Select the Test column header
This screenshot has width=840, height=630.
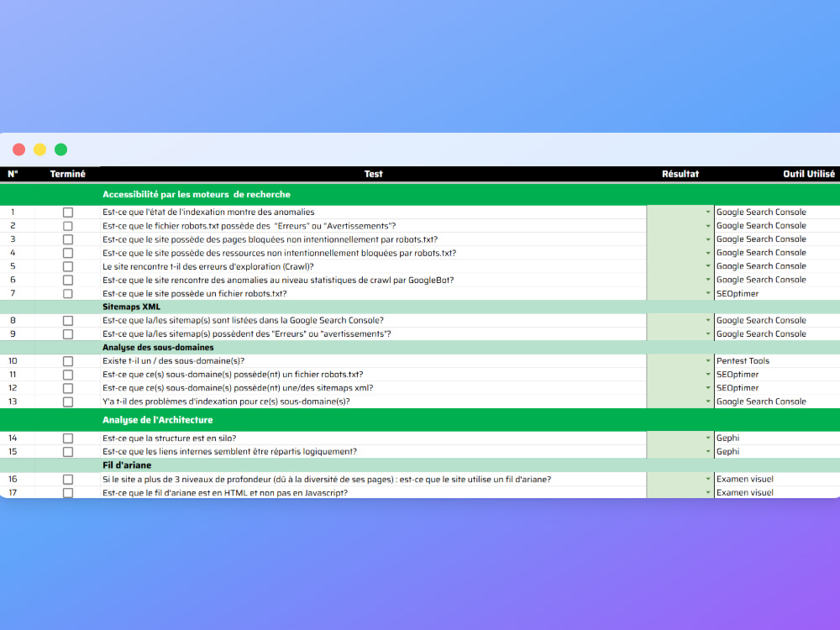pos(374,174)
